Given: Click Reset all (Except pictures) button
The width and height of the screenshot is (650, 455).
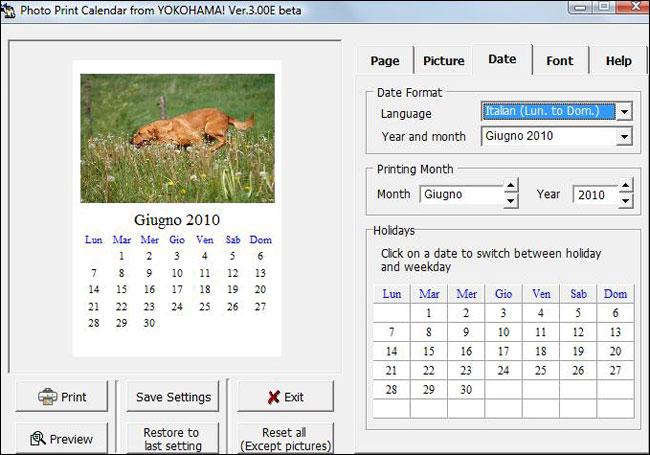Looking at the screenshot, I should coord(283,438).
